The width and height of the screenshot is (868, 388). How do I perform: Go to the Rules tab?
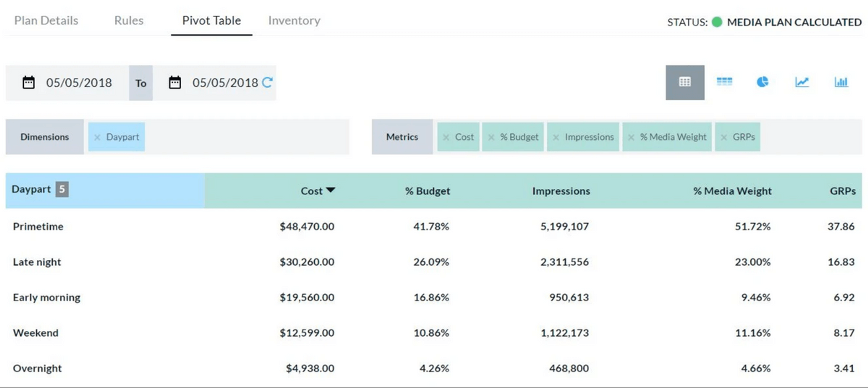[129, 21]
